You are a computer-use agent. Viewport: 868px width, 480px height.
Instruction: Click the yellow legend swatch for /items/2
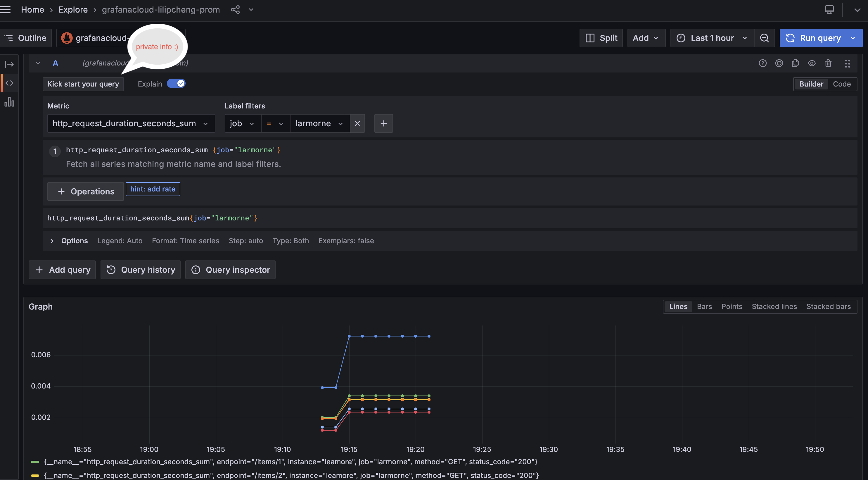click(x=35, y=476)
